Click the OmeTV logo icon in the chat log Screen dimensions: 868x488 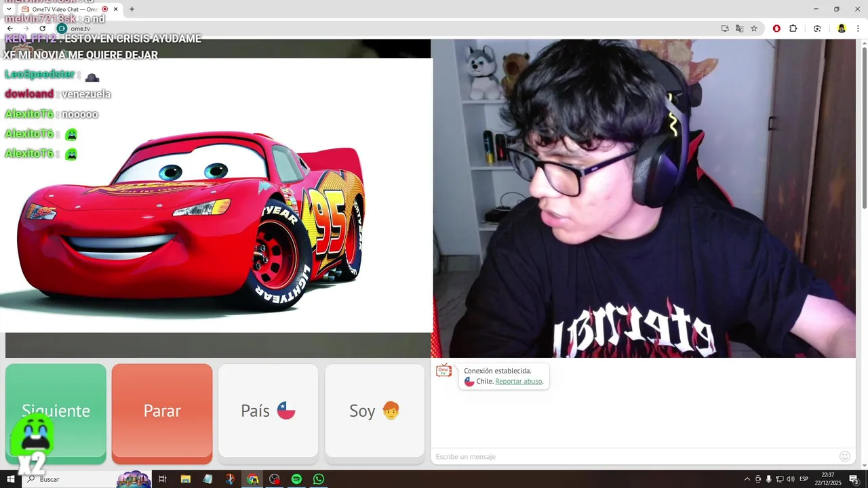[443, 370]
